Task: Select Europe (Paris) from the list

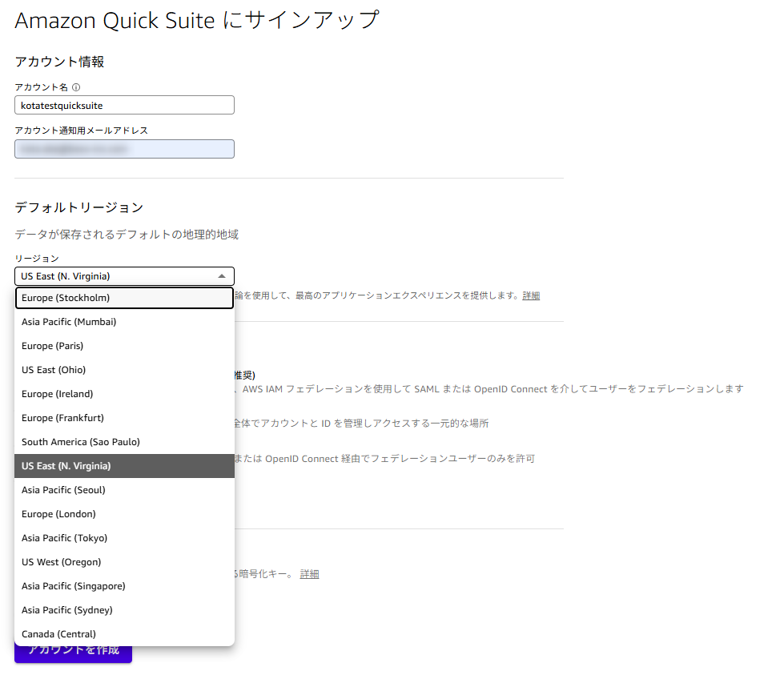Action: coord(124,346)
